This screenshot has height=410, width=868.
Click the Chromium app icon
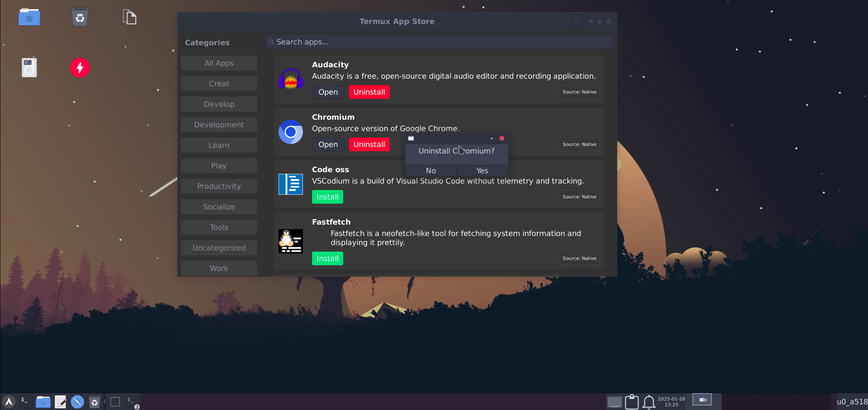[x=290, y=132]
